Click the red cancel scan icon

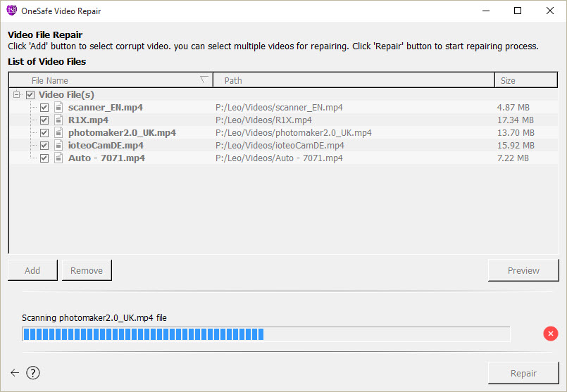pyautogui.click(x=550, y=334)
